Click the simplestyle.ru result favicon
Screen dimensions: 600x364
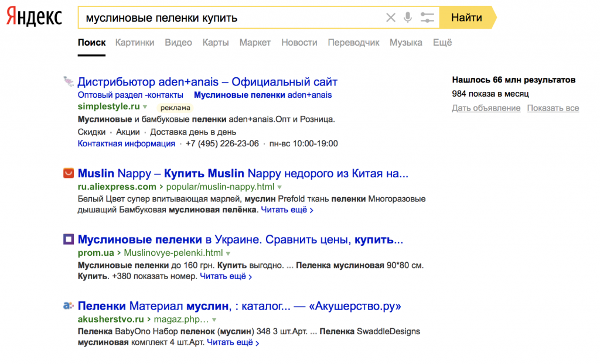(68, 81)
